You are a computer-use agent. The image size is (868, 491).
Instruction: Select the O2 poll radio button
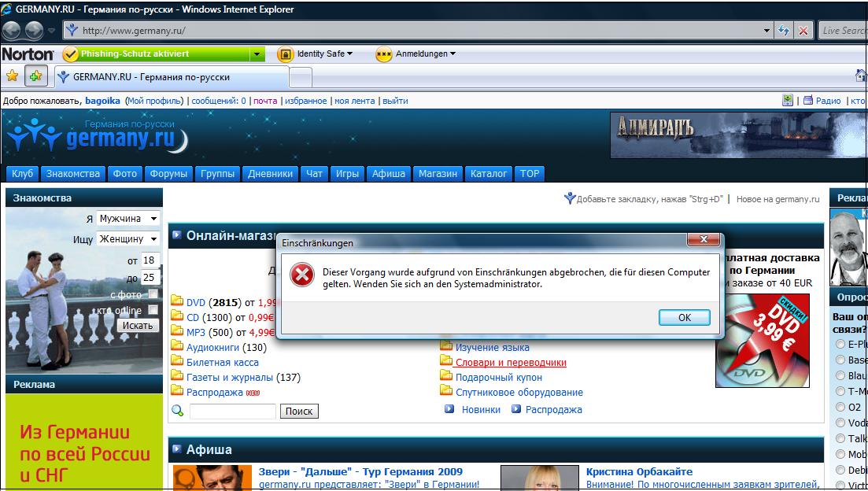840,407
